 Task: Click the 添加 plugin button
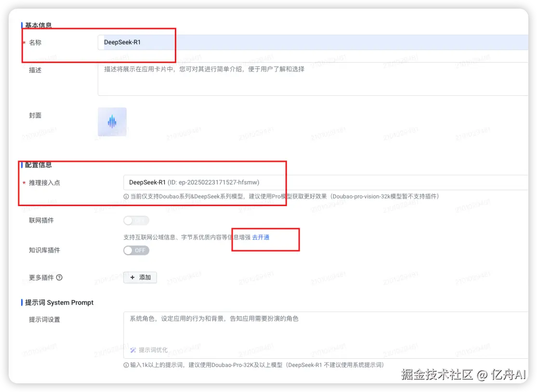[x=140, y=277]
